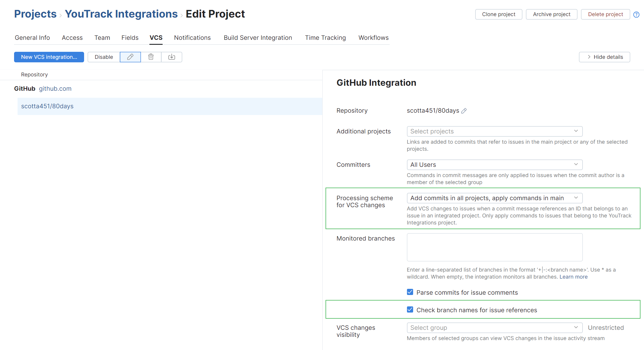This screenshot has height=350, width=644.
Task: Open help via the question mark icon
Action: coord(636,14)
